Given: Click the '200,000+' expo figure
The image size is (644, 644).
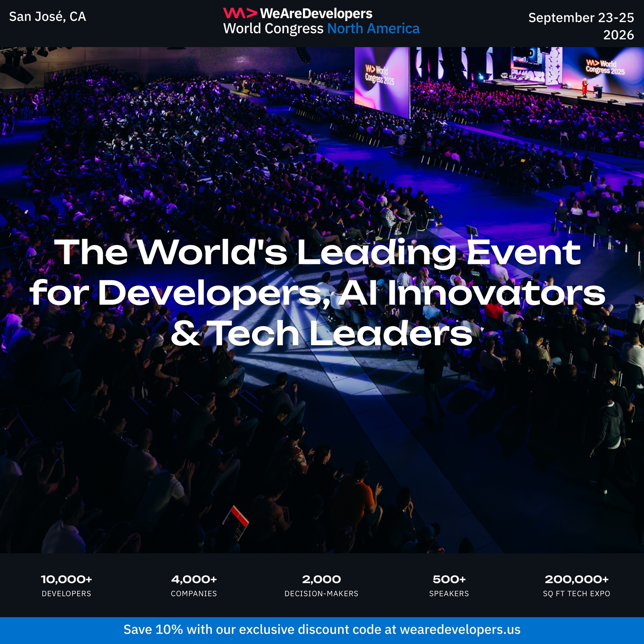Looking at the screenshot, I should [x=577, y=579].
